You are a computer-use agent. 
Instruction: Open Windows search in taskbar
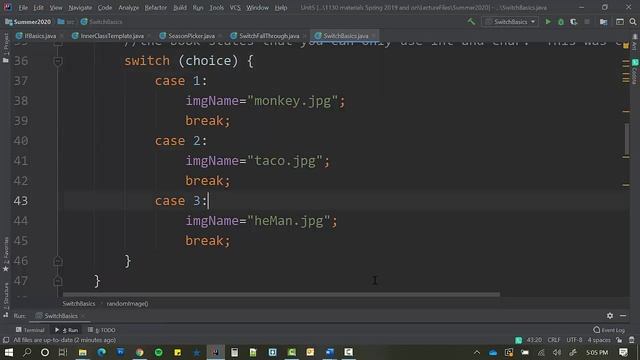pyautogui.click(x=27, y=352)
